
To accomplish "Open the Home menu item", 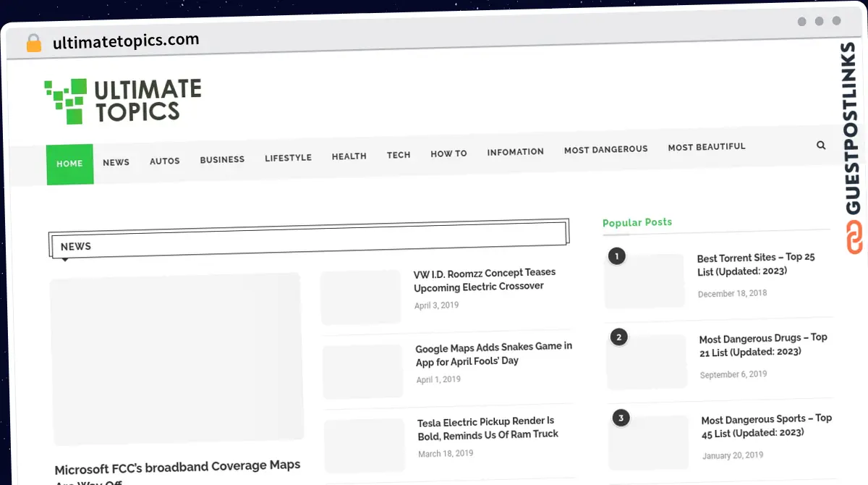I will click(x=69, y=164).
